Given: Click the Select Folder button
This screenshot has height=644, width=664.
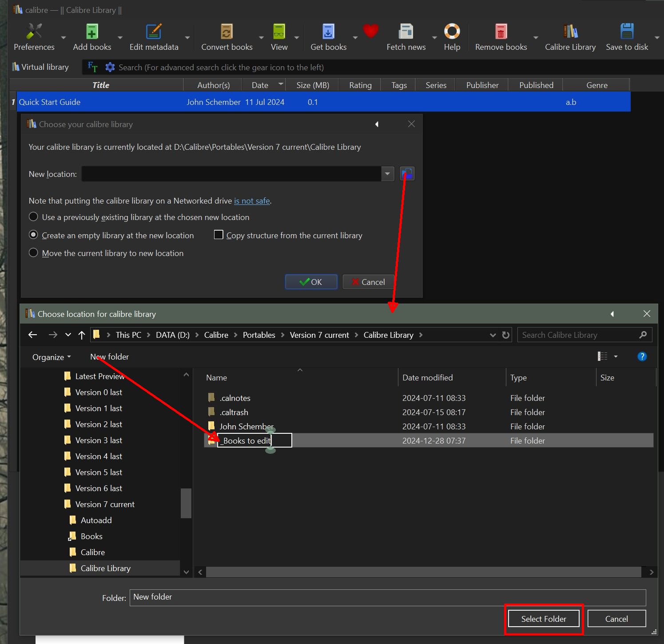Looking at the screenshot, I should [543, 619].
